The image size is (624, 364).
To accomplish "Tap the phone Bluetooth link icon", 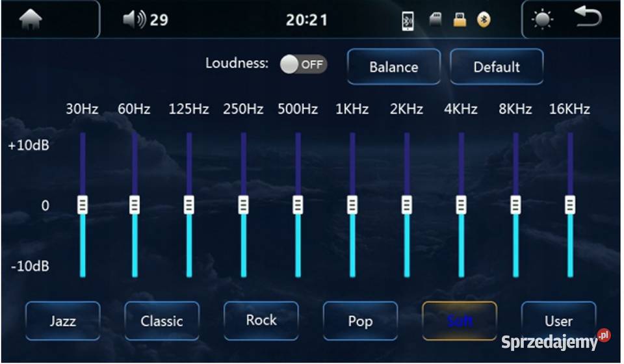I will pyautogui.click(x=407, y=20).
